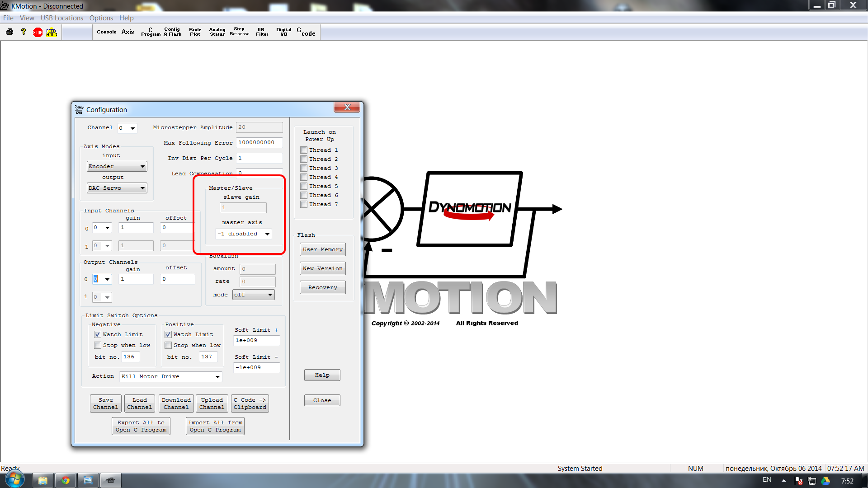Screen dimensions: 868x488
Task: Click the Download Channel button
Action: pos(176,404)
